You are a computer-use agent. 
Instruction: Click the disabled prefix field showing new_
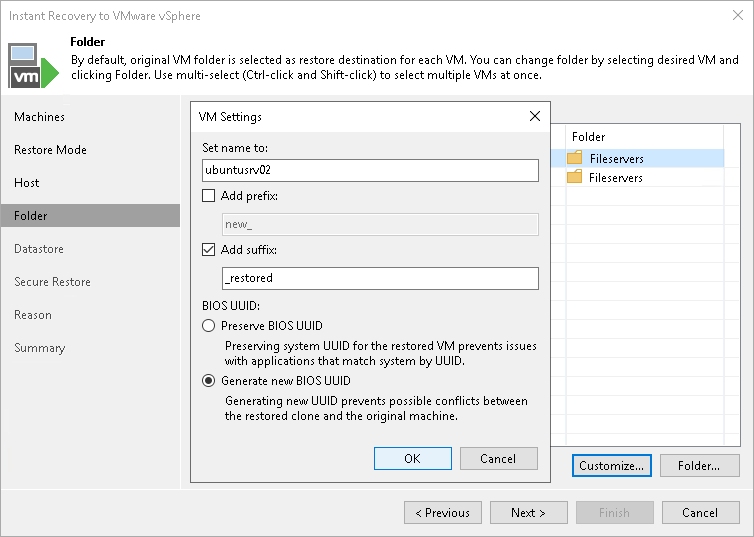tap(380, 225)
